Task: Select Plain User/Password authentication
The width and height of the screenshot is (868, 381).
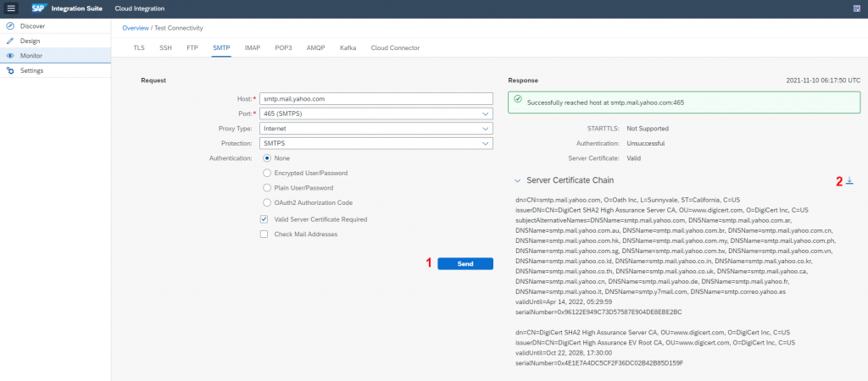Action: tap(267, 188)
